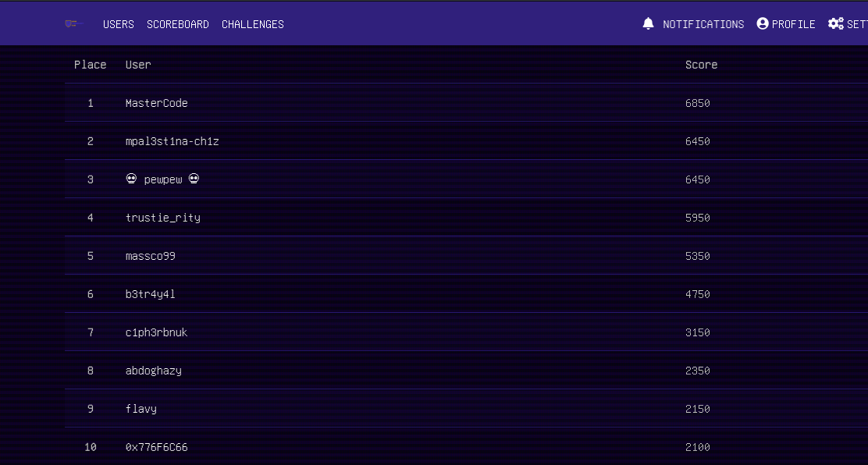Image resolution: width=868 pixels, height=465 pixels.
Task: Go to the Scoreboard tab
Action: coord(178,24)
